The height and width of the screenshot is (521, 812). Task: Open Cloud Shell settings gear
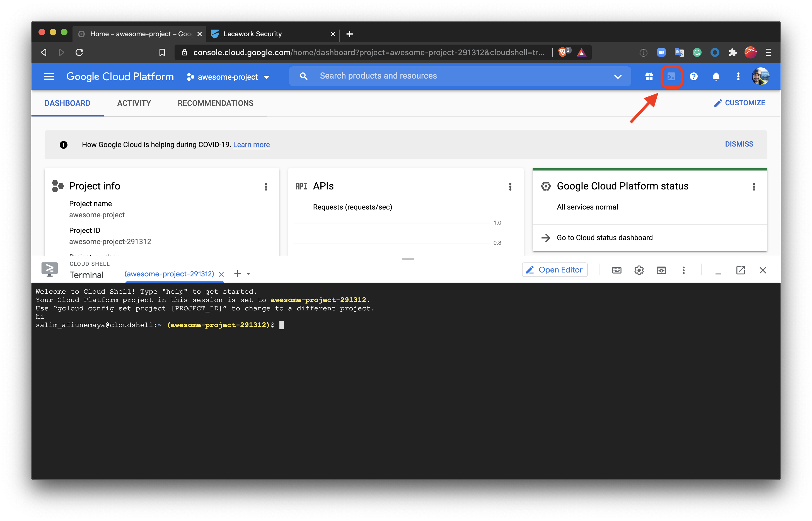pyautogui.click(x=639, y=270)
